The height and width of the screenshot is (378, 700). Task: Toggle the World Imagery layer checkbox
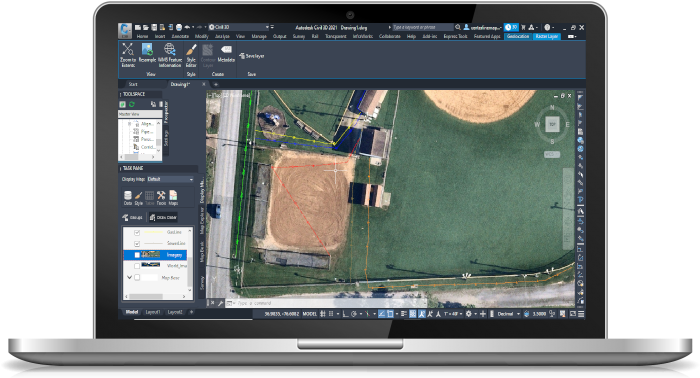(137, 266)
